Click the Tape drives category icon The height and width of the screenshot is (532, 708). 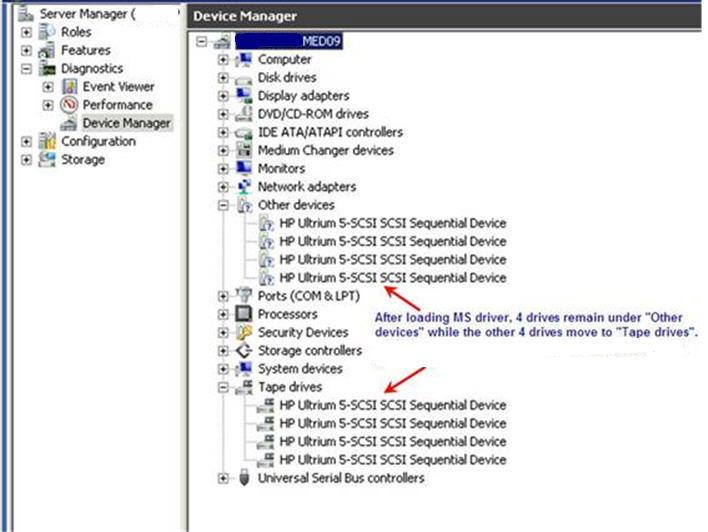(244, 387)
